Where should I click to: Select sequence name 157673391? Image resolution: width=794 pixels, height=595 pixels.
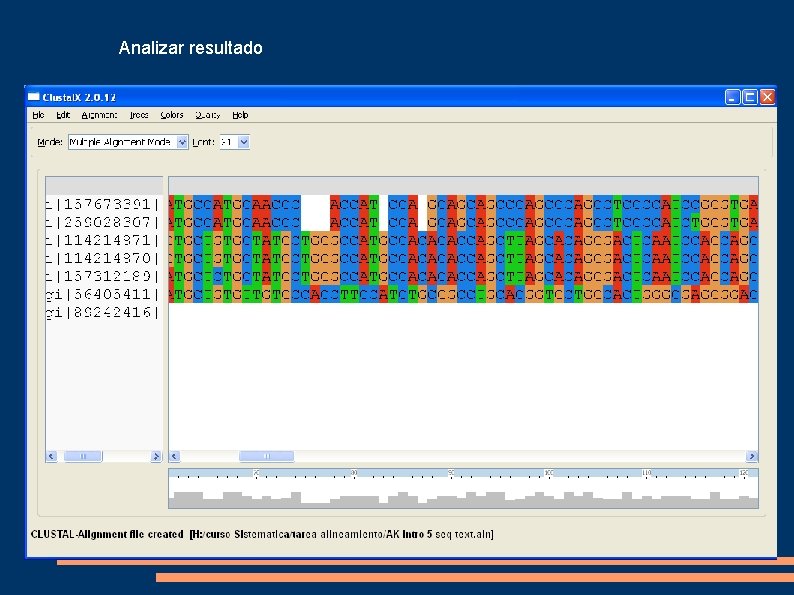tap(103, 204)
